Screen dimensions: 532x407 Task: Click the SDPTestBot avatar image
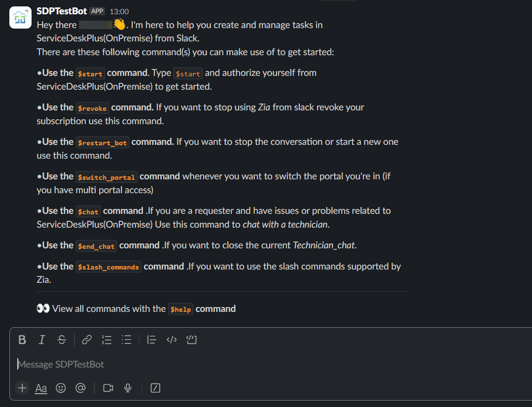[x=20, y=17]
